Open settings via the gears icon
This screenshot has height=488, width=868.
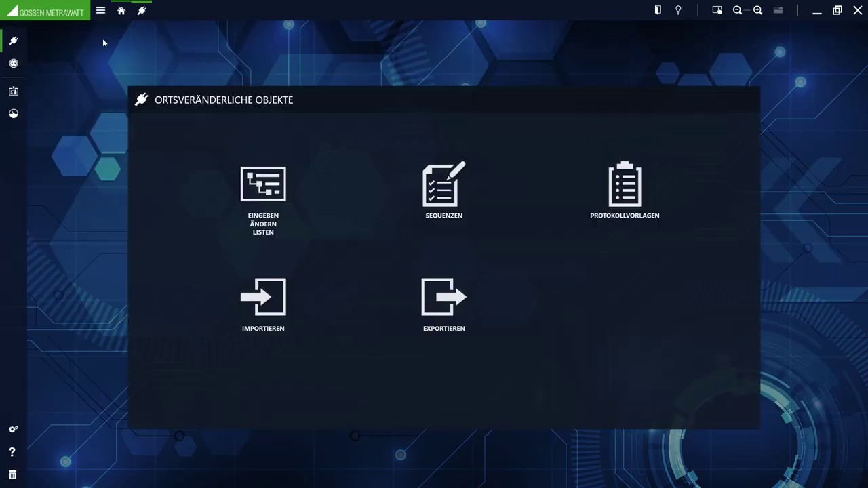point(13,429)
